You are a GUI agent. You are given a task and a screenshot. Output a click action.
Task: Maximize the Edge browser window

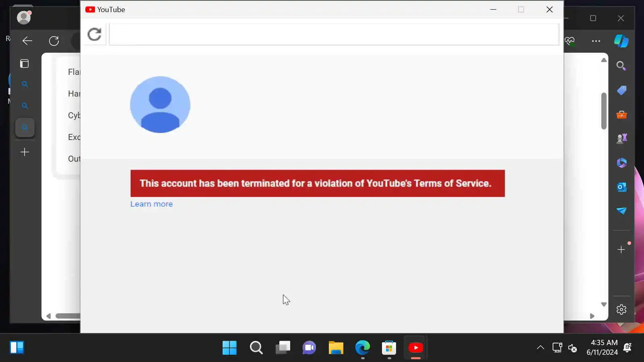click(x=593, y=18)
